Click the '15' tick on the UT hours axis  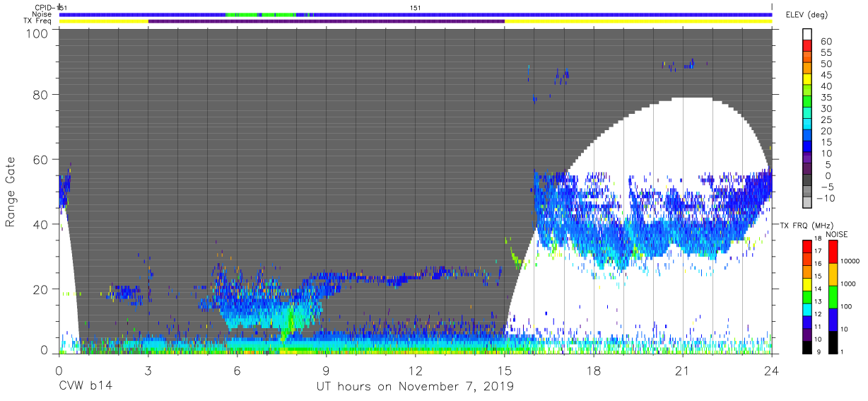click(504, 370)
